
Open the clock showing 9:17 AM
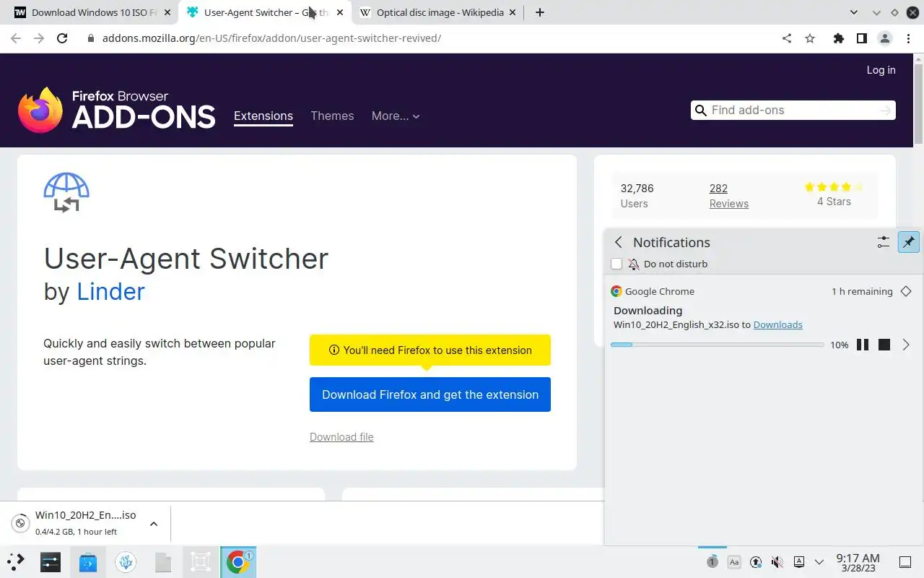[858, 562]
